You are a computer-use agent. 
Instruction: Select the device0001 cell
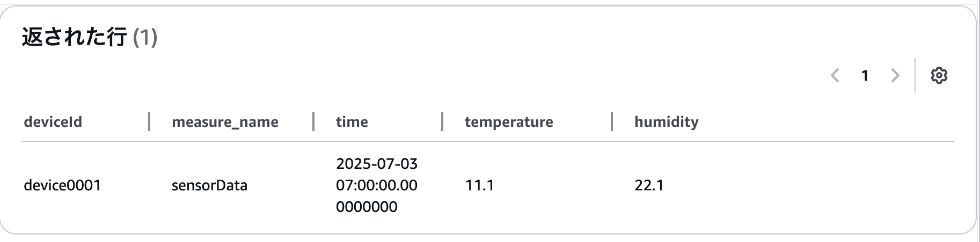[x=62, y=186]
